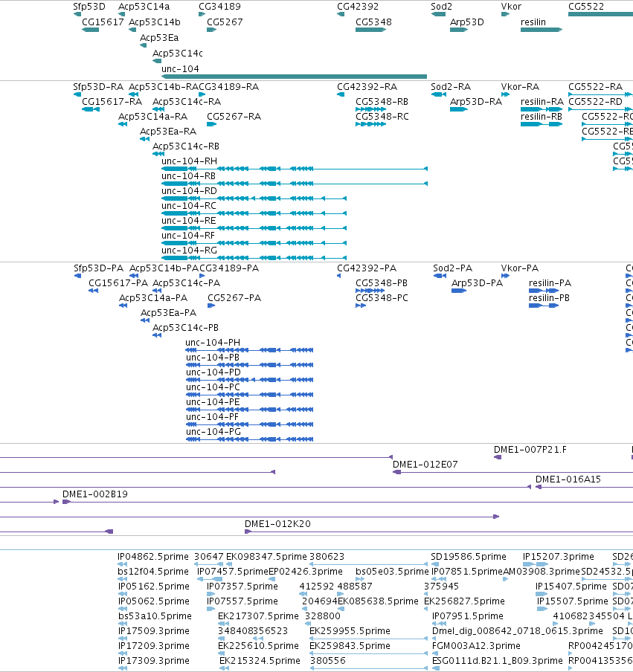Image resolution: width=633 pixels, height=672 pixels.
Task: Select the CG15617 gene label
Action: (103, 22)
